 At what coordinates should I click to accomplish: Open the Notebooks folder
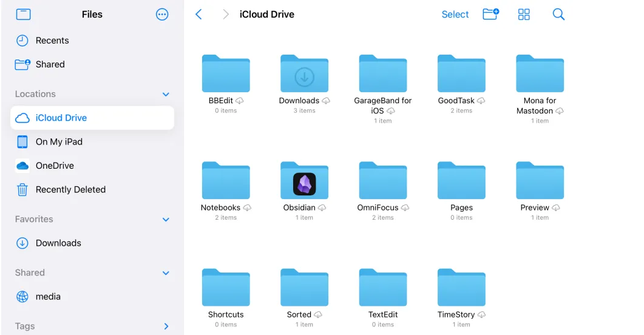point(226,181)
